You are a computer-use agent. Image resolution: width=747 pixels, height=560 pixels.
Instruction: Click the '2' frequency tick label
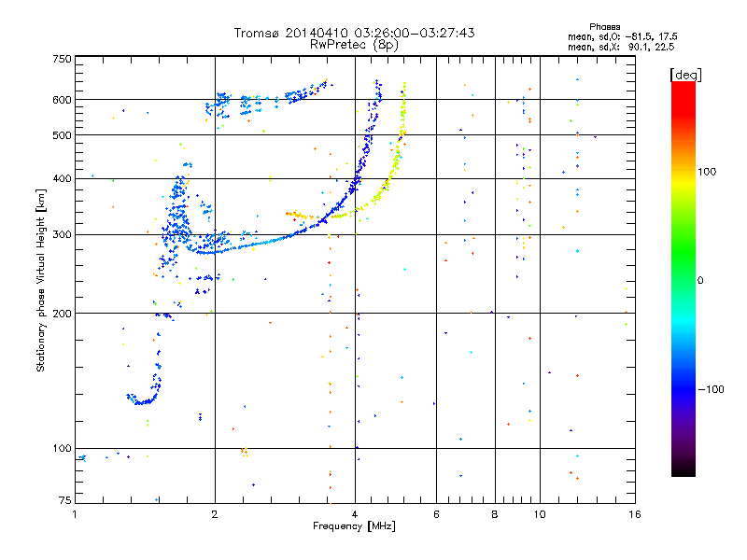pyautogui.click(x=215, y=514)
